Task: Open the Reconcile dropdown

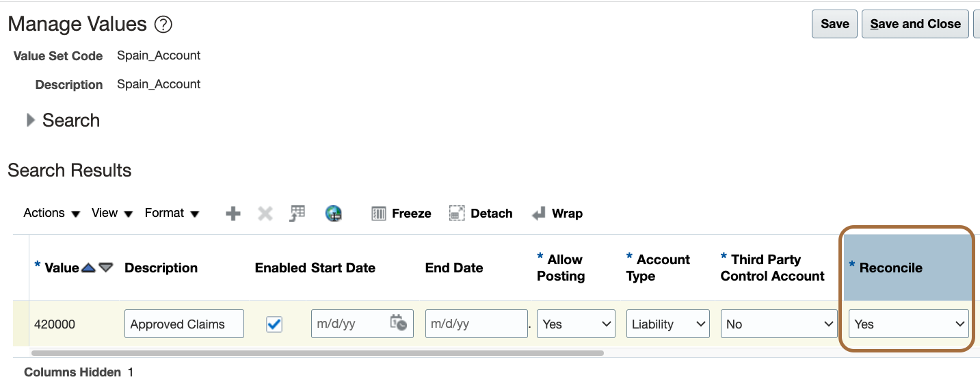Action: click(x=908, y=324)
